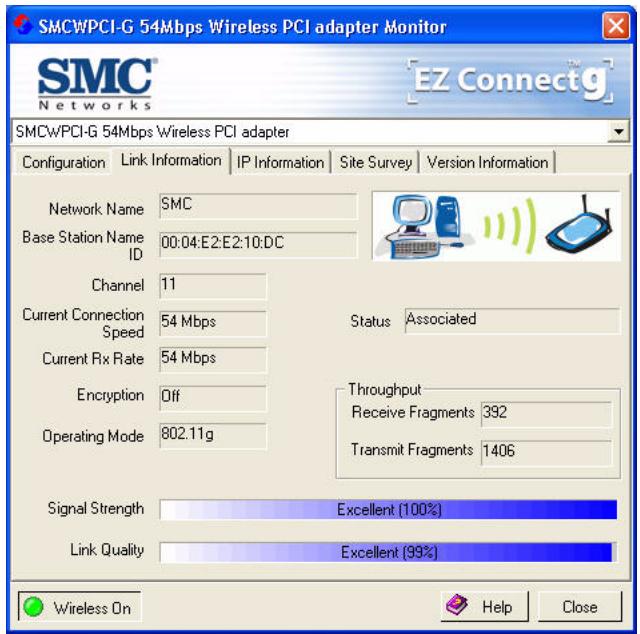
Task: Click the Encryption field showing Off
Action: point(213,398)
